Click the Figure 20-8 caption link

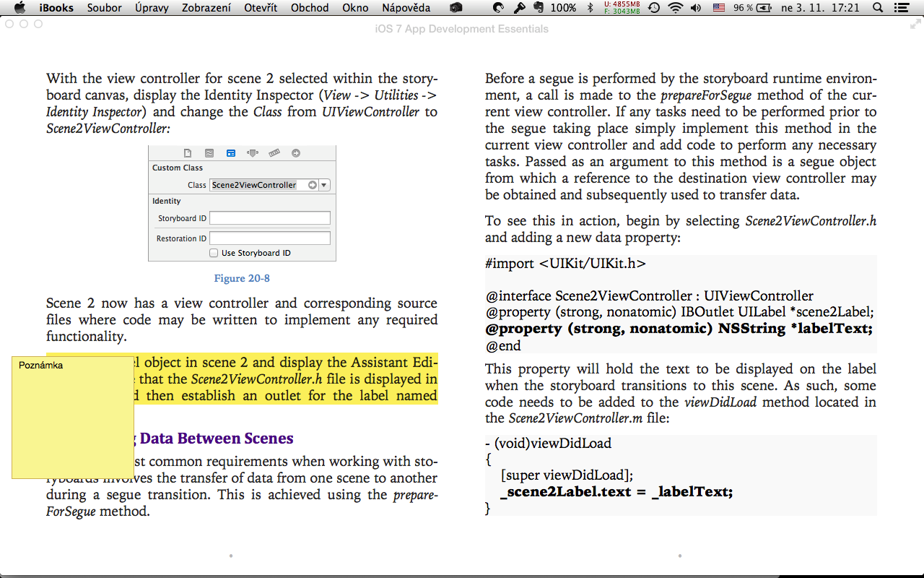[242, 278]
